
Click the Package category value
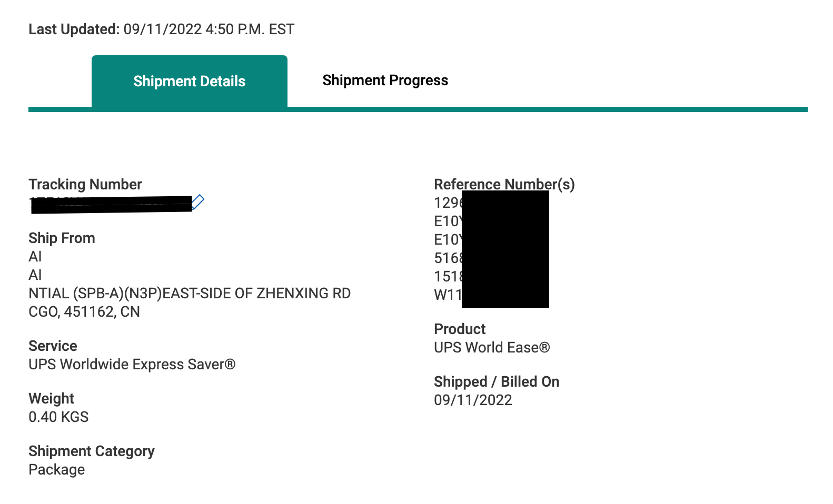(x=56, y=470)
